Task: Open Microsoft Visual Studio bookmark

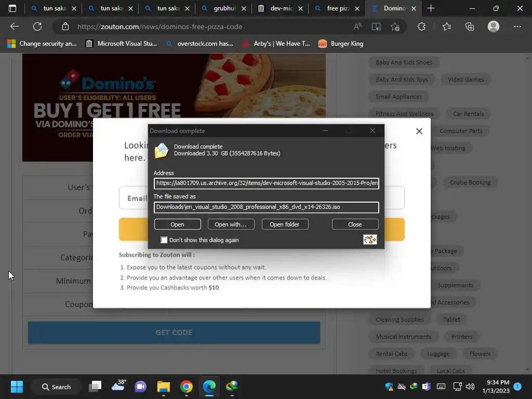Action: click(x=121, y=44)
